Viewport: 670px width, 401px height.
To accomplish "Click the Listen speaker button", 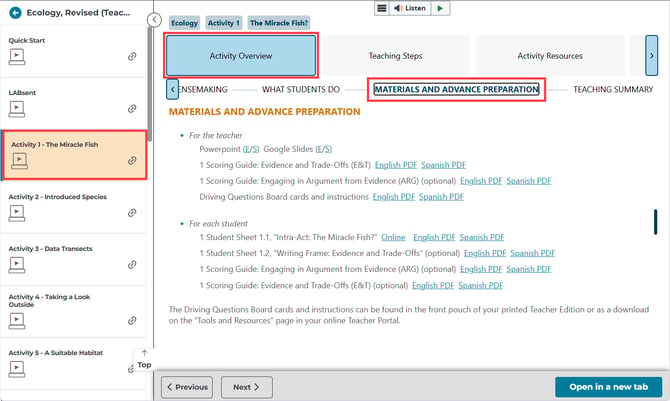I will tap(410, 8).
